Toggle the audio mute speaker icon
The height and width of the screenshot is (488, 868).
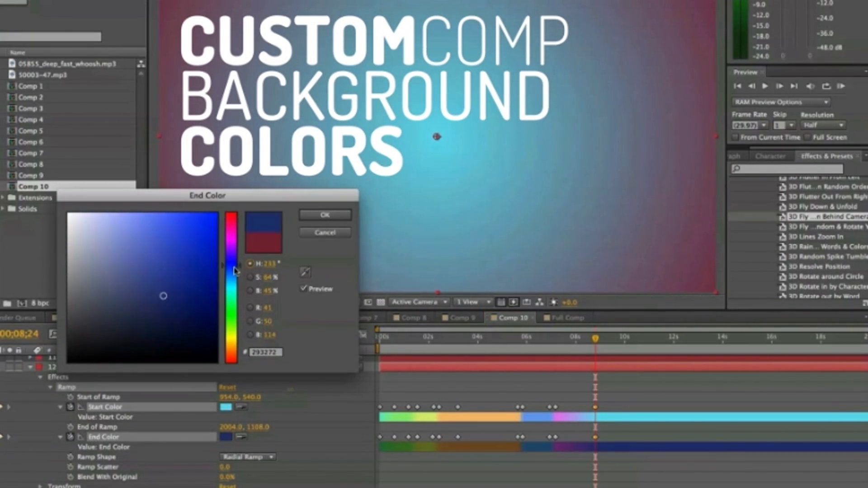pos(810,86)
